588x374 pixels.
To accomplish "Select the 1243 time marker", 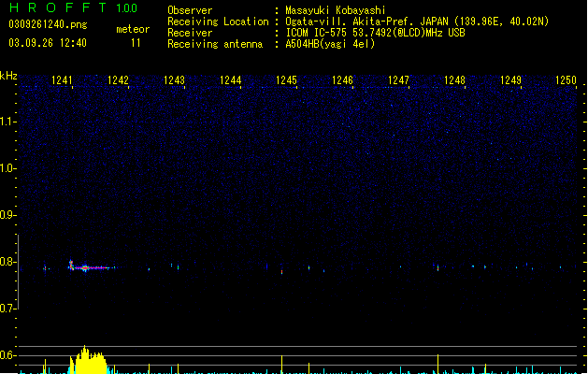I will tap(174, 80).
